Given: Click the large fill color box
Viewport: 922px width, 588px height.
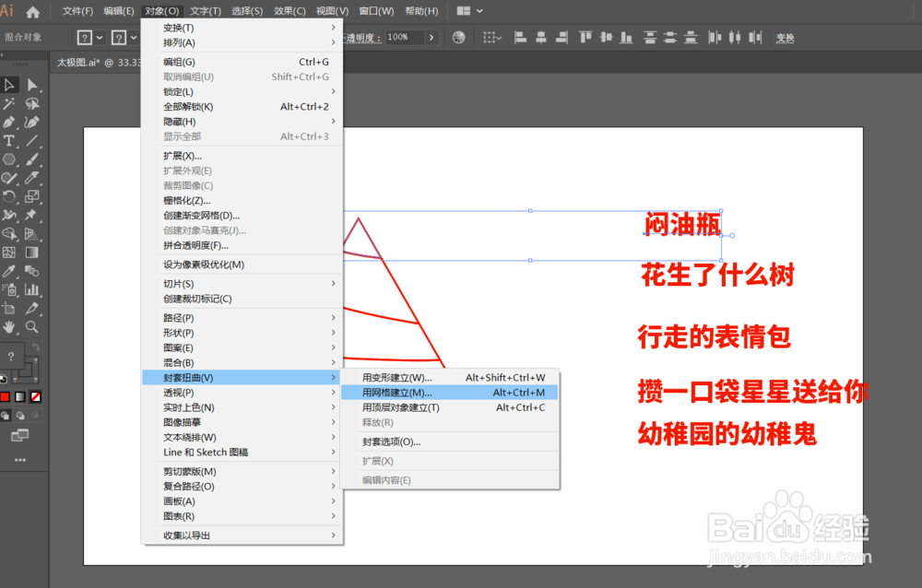Looking at the screenshot, I should tap(11, 356).
